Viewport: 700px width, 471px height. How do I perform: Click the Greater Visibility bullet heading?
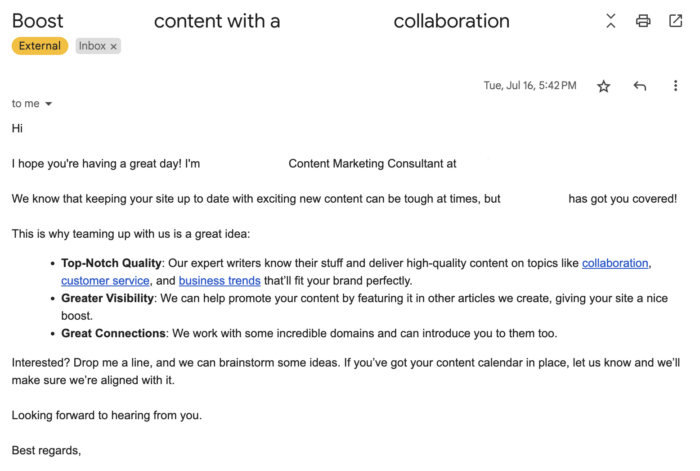point(107,298)
